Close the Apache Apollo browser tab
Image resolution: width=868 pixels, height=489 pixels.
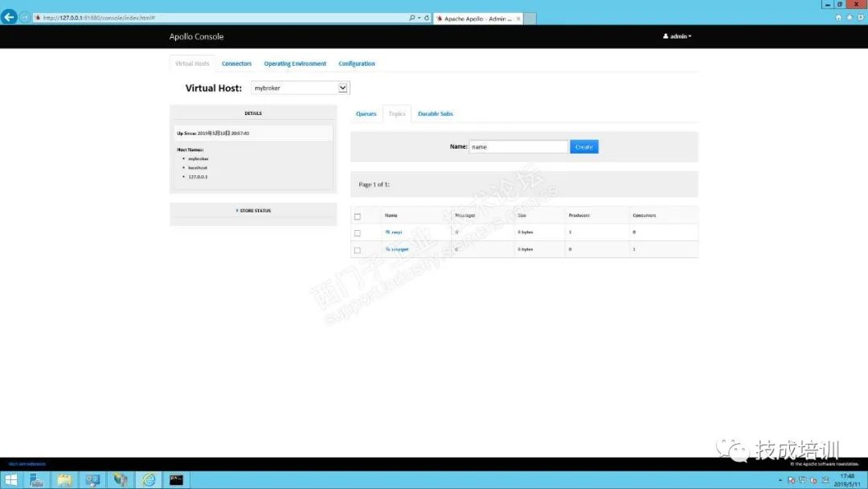(518, 18)
